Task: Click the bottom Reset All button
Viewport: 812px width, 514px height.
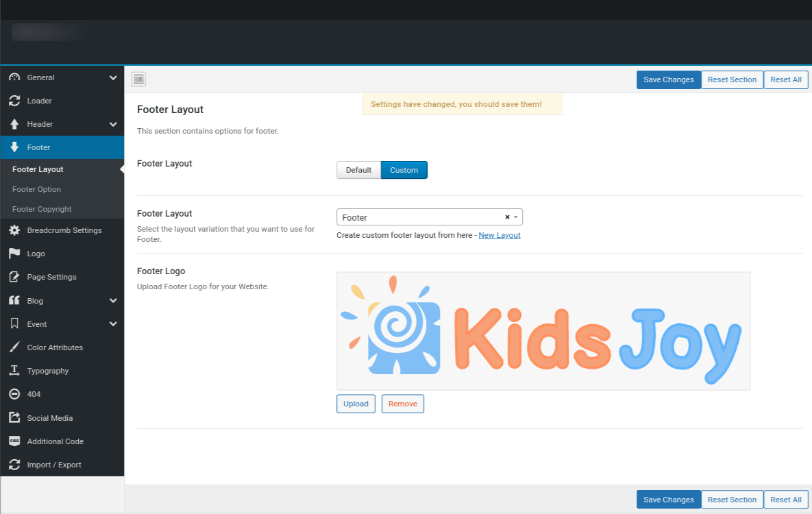Action: click(x=786, y=500)
